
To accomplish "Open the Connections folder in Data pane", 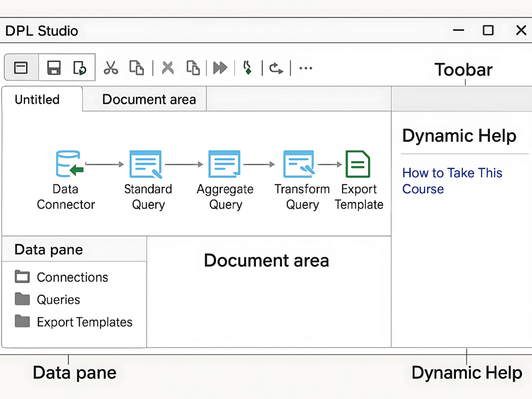I will pyautogui.click(x=61, y=277).
